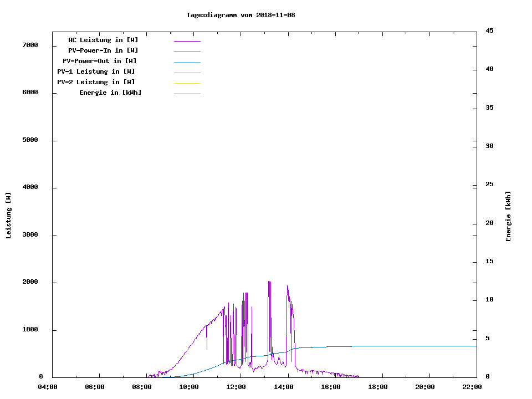Select the light blue PV-Power-Out legend line sample
Screen dimensions: 532x399
click(x=187, y=62)
